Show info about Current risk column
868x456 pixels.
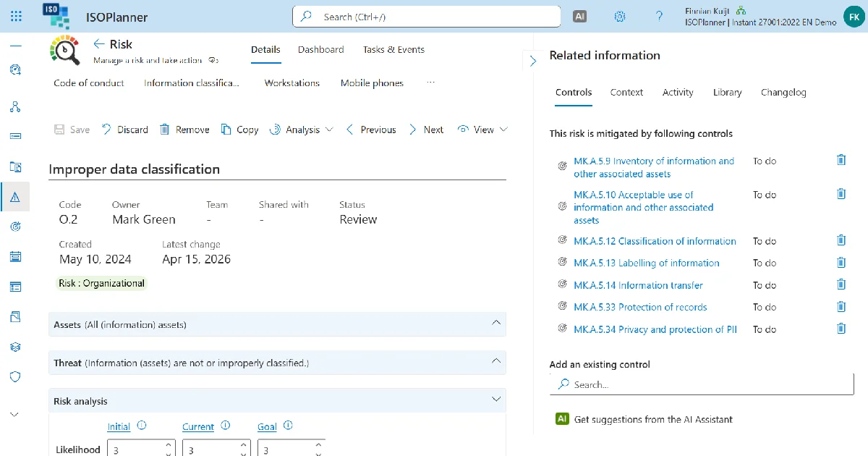(226, 426)
